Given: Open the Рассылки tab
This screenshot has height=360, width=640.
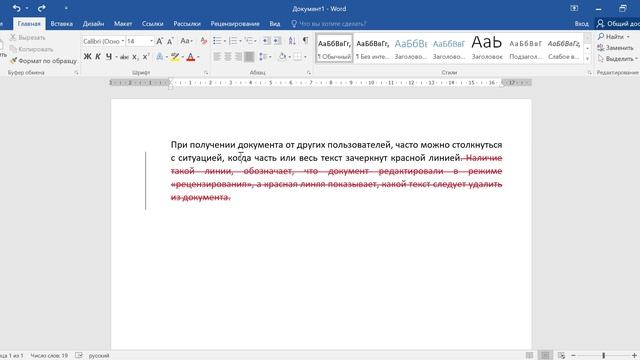Looking at the screenshot, I should click(187, 24).
